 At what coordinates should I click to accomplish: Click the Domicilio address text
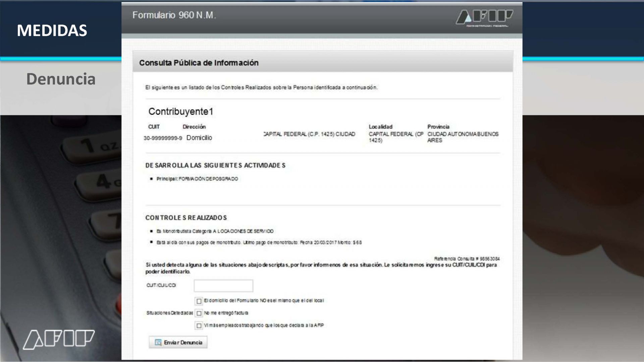tap(199, 138)
